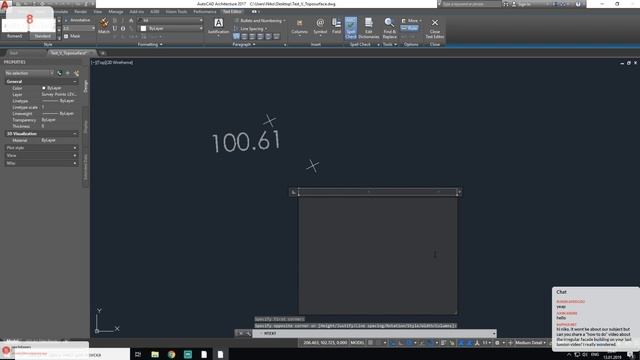This screenshot has width=640, height=360.
Task: Click the Material ByLayer value
Action: tap(48, 140)
